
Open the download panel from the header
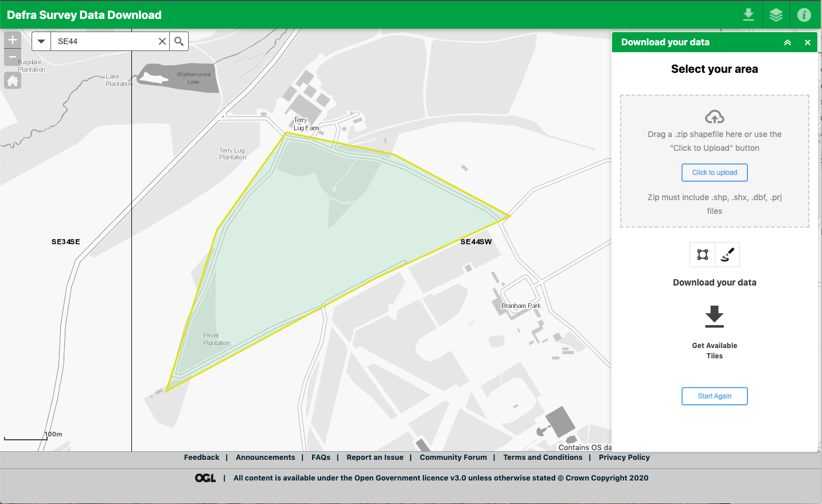click(749, 14)
